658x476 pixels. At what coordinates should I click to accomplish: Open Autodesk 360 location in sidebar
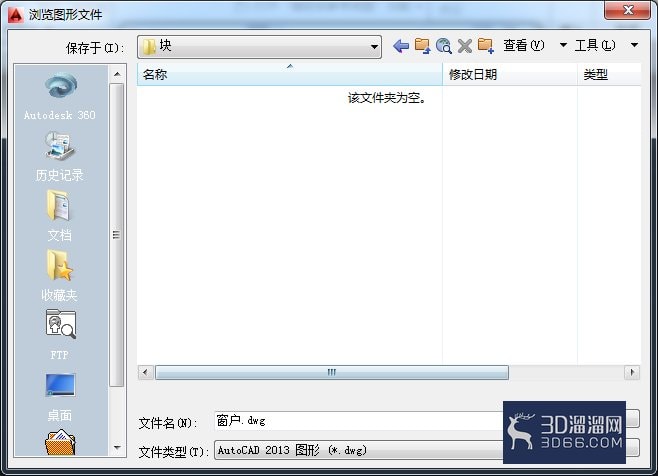60,97
